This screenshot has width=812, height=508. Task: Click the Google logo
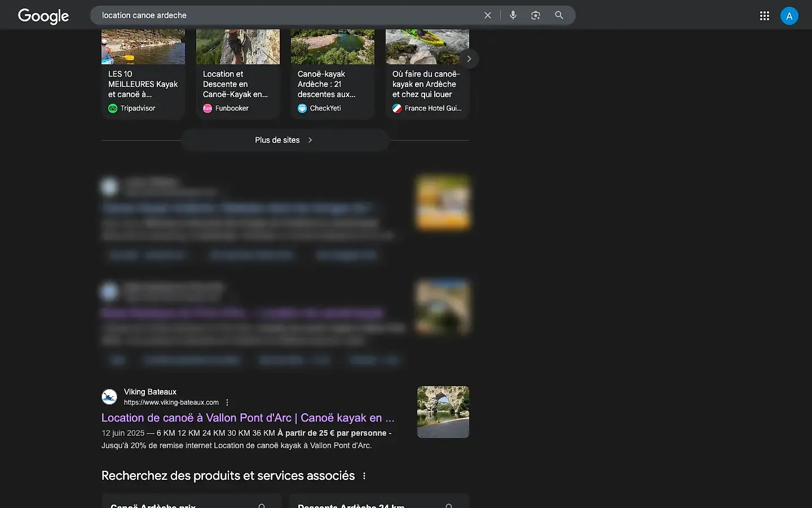pos(43,16)
